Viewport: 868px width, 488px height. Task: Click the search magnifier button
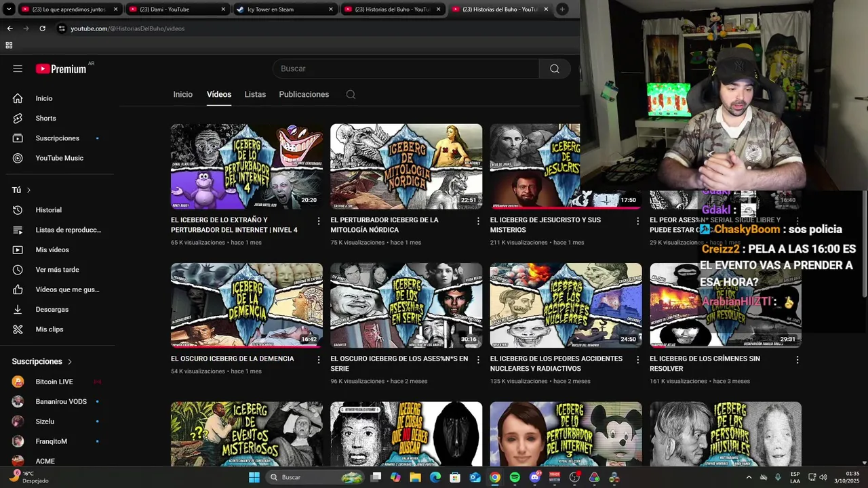point(555,68)
